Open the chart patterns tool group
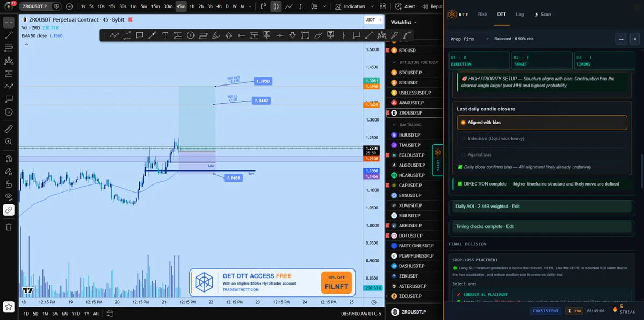Image resolution: width=644 pixels, height=320 pixels. click(x=9, y=61)
